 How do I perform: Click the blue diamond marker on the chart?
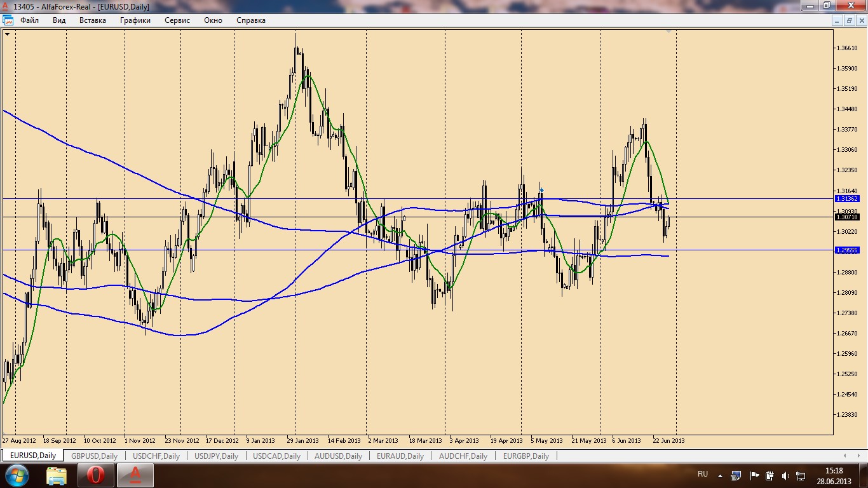point(541,189)
